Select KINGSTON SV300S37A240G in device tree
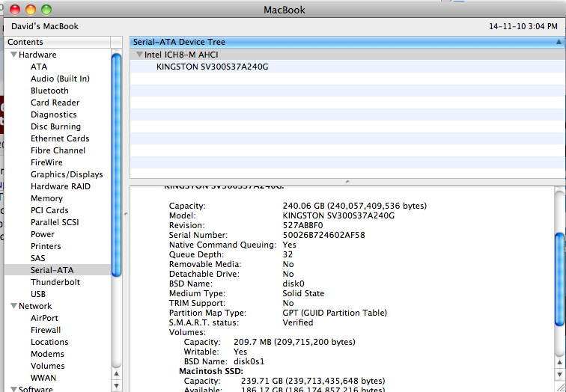The image size is (566, 392). 213,67
